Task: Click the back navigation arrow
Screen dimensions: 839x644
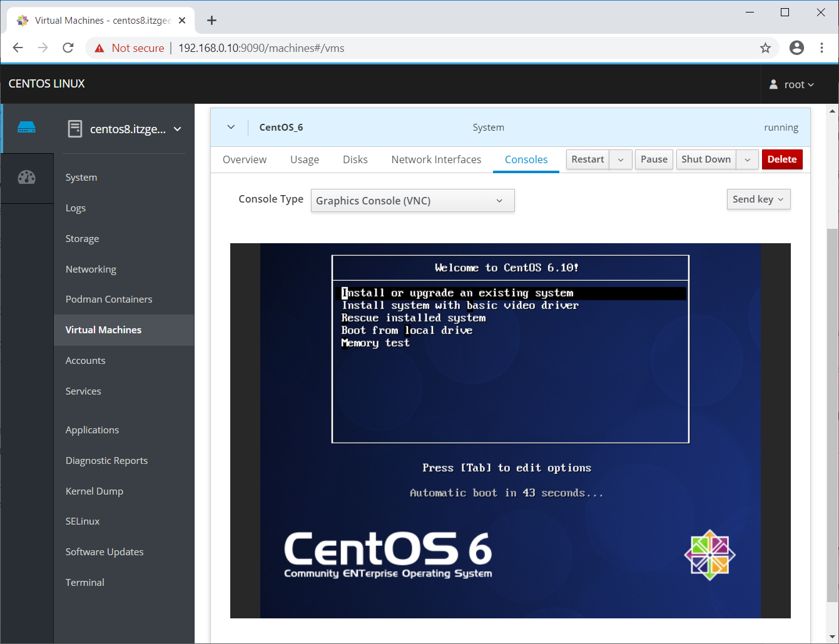Action: (18, 48)
